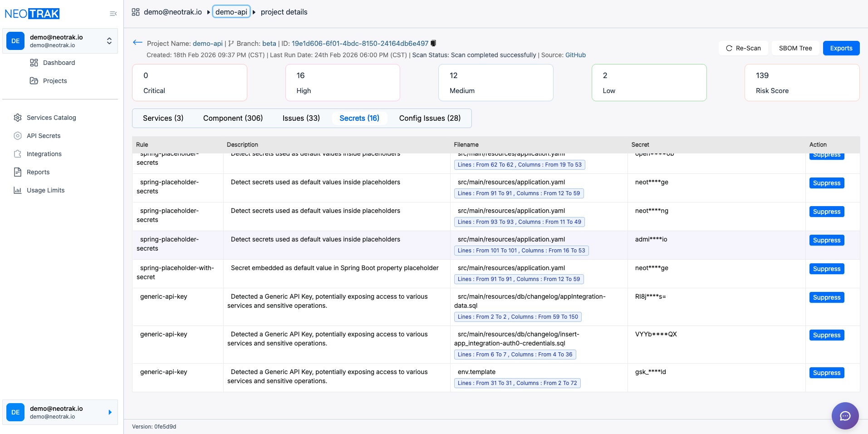Open Dashboard from the sidebar
The height and width of the screenshot is (434, 868).
[x=59, y=63]
